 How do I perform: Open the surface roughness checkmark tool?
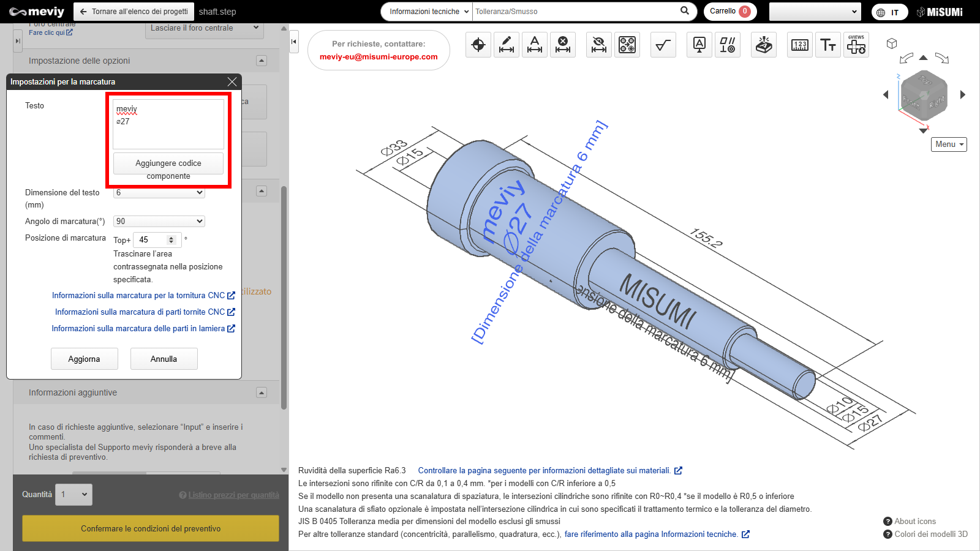(x=663, y=45)
